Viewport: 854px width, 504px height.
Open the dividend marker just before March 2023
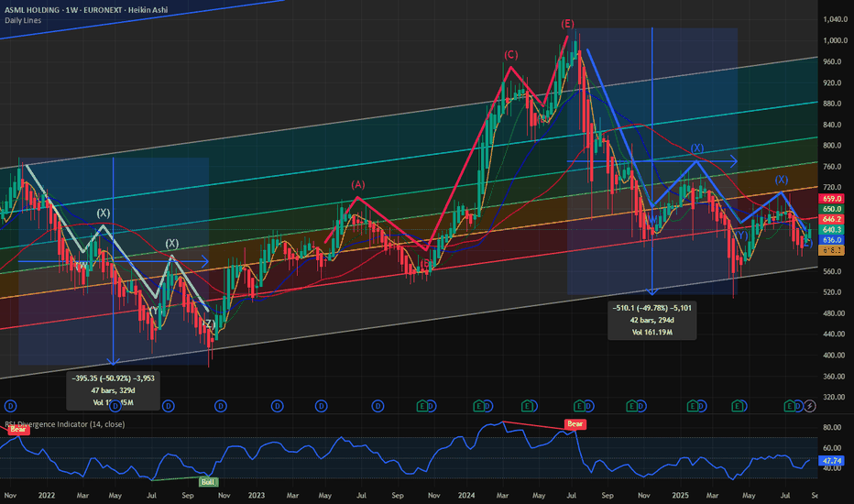coord(278,406)
